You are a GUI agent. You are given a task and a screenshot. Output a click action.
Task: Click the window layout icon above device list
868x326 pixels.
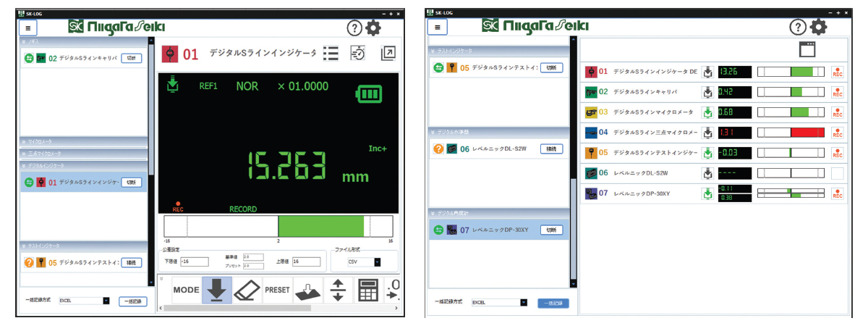click(807, 49)
